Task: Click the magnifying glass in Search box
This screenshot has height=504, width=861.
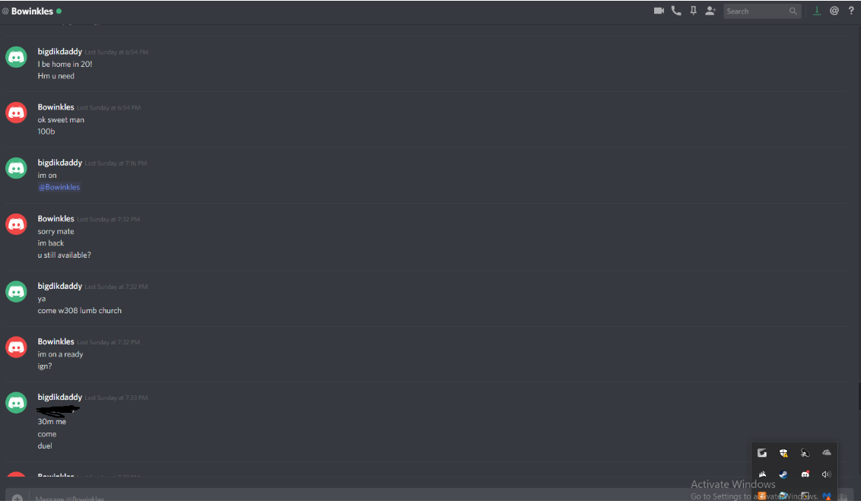Action: click(793, 11)
